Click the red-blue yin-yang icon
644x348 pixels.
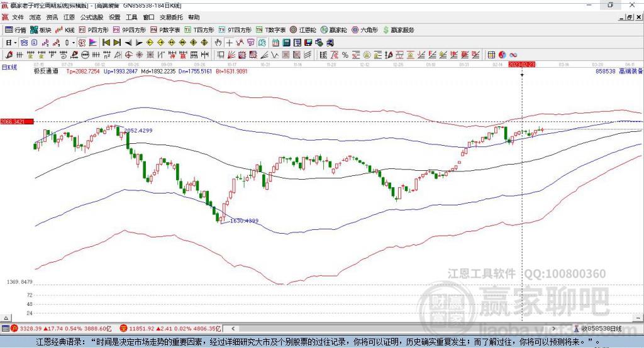tap(502, 55)
